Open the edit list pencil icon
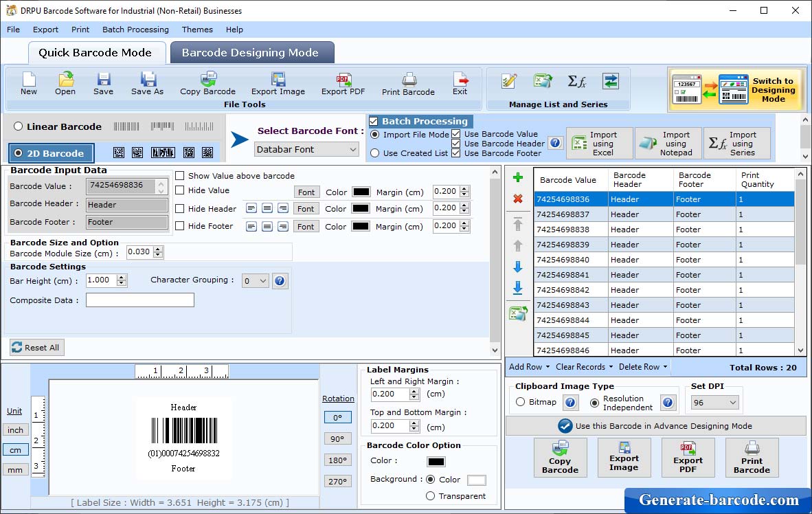This screenshot has height=514, width=812. (x=509, y=81)
